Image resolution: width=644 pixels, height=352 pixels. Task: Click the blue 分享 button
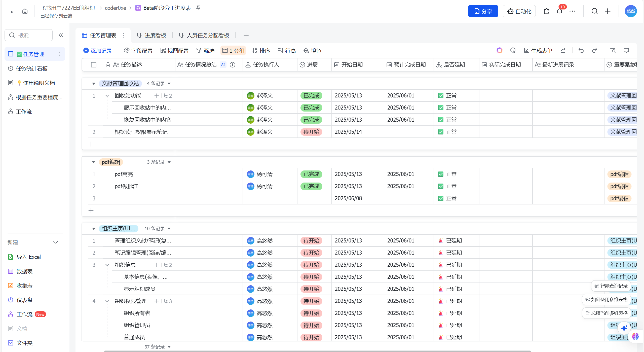(x=483, y=11)
